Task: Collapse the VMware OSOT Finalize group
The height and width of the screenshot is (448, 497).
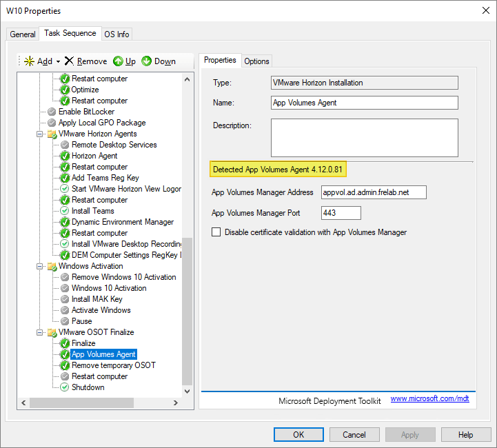Action: pyautogui.click(x=41, y=332)
